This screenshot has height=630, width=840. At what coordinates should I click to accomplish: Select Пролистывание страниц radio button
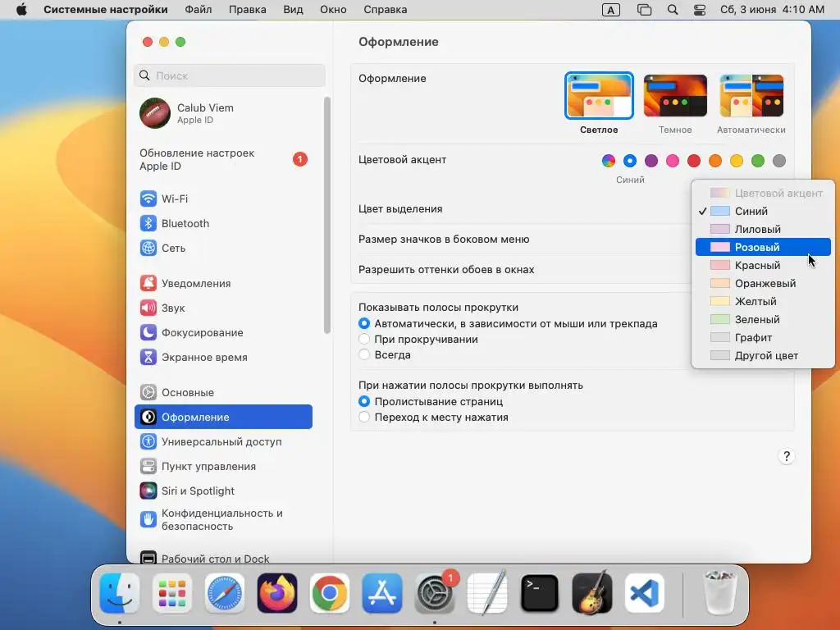coord(363,401)
